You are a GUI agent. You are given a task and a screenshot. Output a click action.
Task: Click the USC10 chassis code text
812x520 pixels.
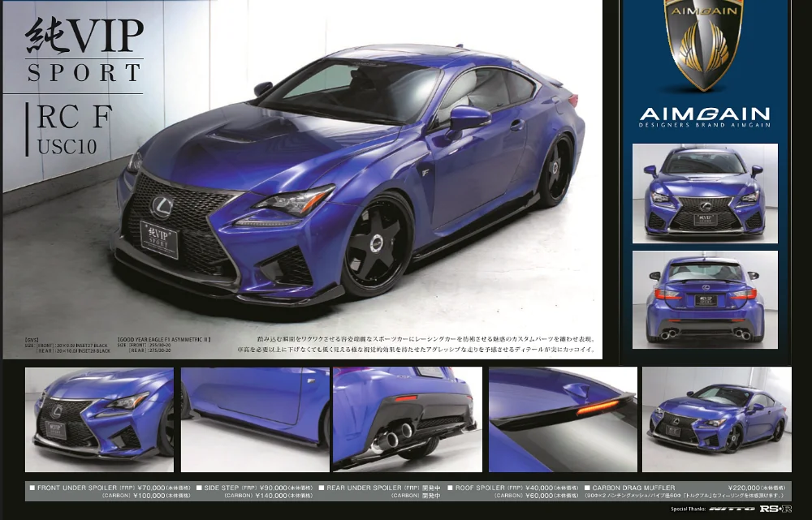[x=67, y=147]
